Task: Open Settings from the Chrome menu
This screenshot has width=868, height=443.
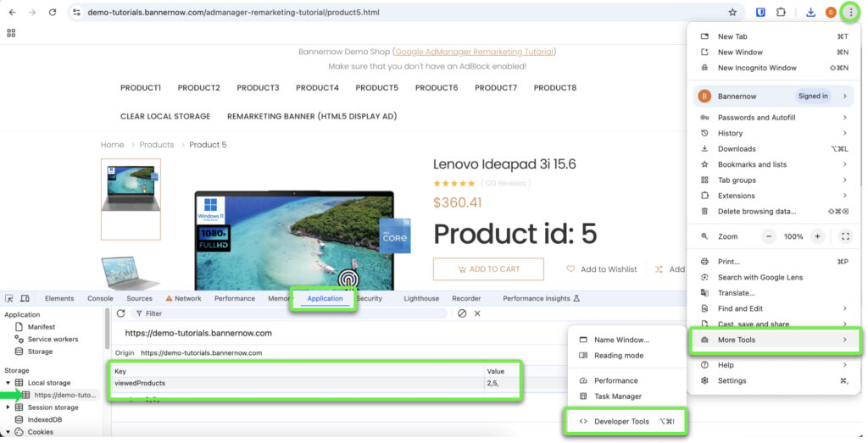Action: point(773,380)
